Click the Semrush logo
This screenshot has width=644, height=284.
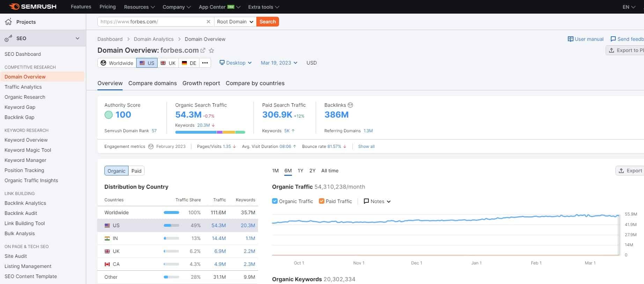click(x=32, y=7)
